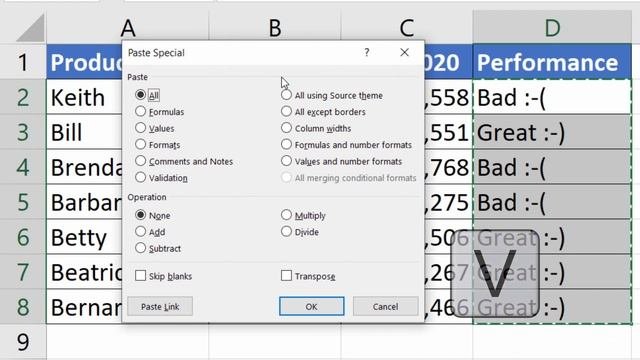Select column B header
Image resolution: width=640 pixels, height=360 pixels.
pyautogui.click(x=275, y=28)
